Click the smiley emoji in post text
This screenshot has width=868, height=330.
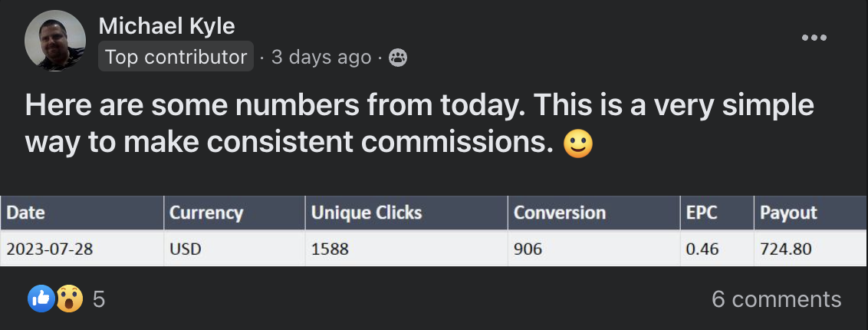(x=577, y=144)
